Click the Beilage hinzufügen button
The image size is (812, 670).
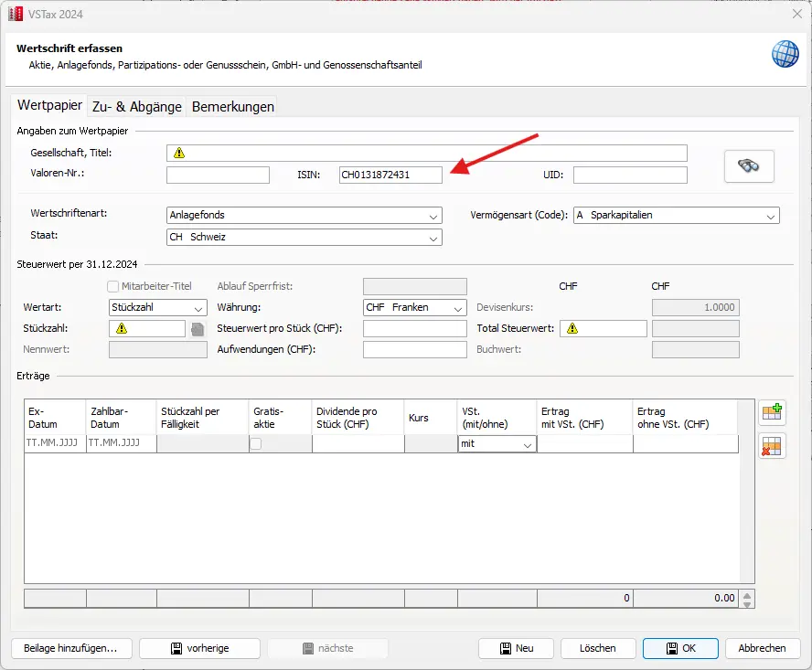tap(71, 648)
